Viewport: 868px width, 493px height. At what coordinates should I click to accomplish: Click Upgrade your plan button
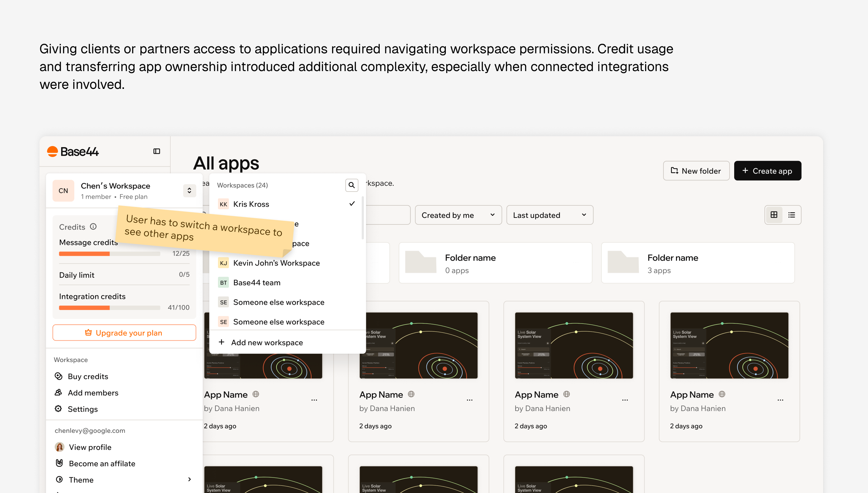(124, 332)
